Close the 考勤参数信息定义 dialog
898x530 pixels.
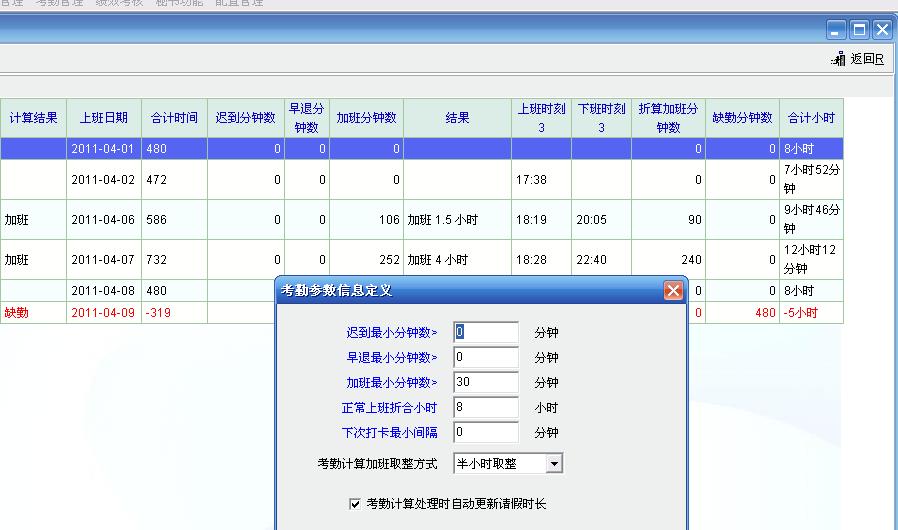pos(673,291)
